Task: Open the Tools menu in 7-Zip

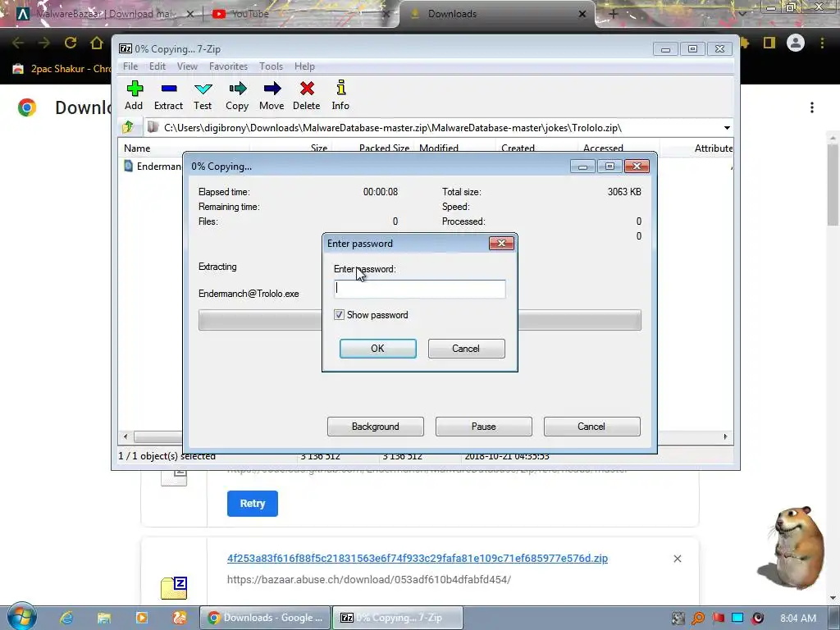Action: [271, 66]
